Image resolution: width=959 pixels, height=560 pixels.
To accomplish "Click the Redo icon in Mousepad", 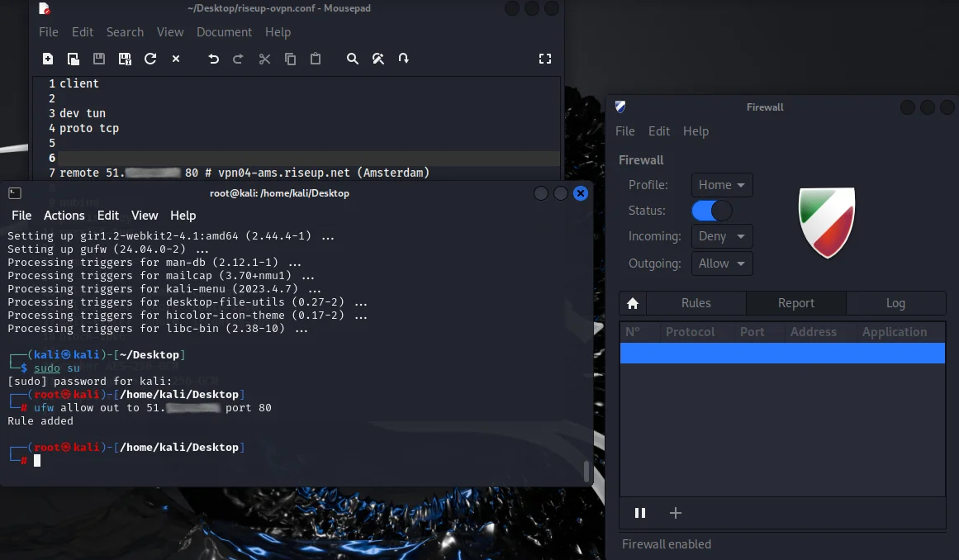I will [239, 59].
